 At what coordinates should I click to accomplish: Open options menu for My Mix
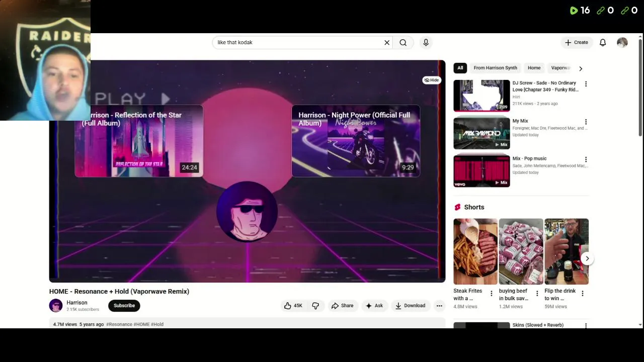(x=586, y=122)
